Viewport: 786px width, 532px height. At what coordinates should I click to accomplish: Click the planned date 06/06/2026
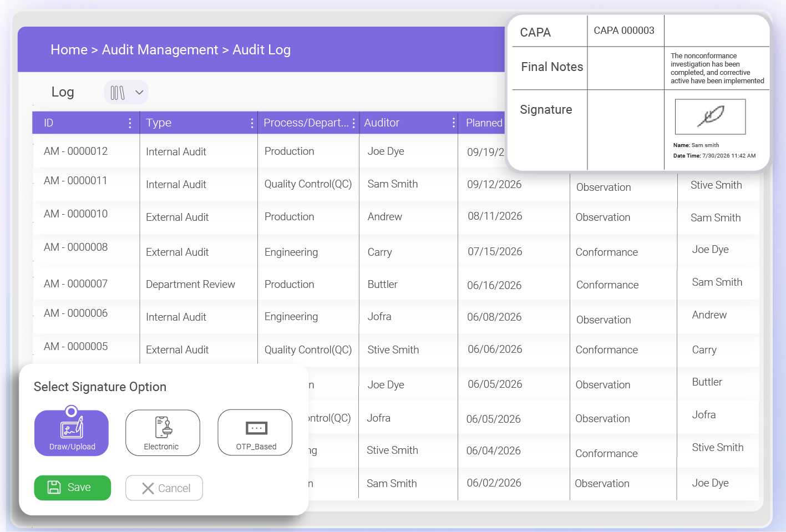click(x=495, y=349)
